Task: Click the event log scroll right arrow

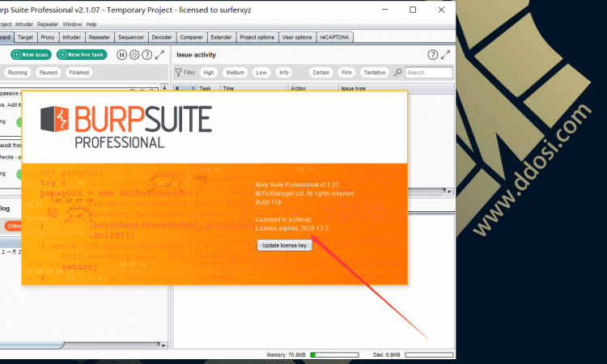Action: tap(164, 345)
